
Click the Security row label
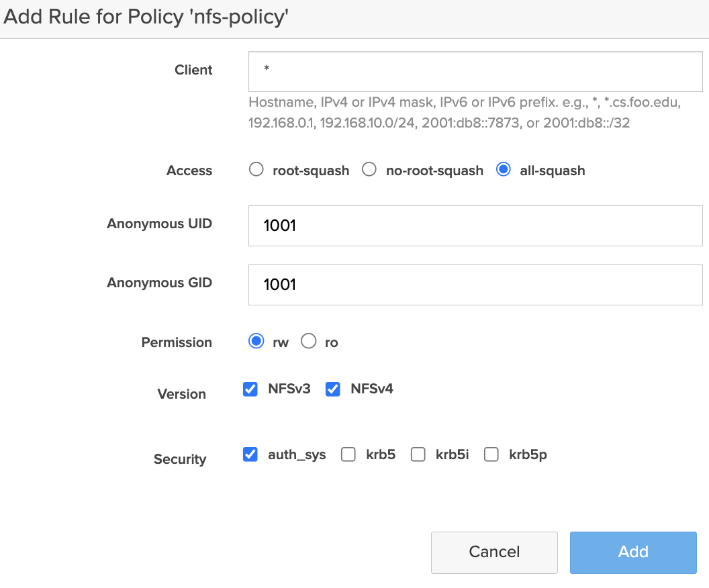pyautogui.click(x=179, y=459)
